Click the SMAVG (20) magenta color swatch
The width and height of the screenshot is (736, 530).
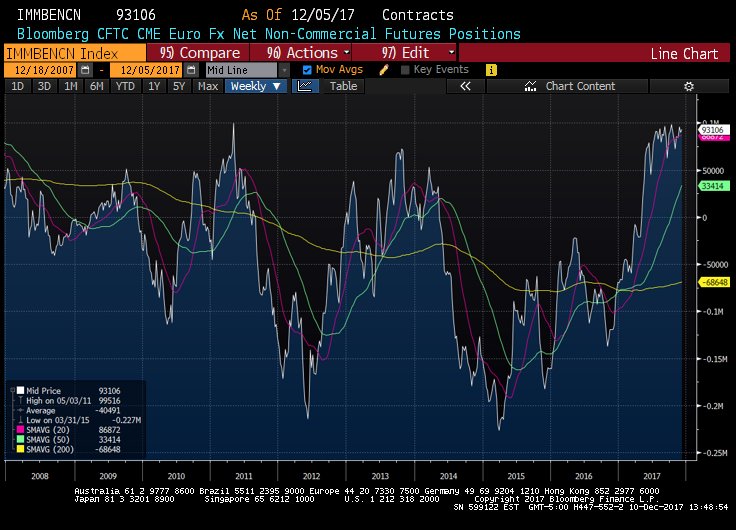(20, 430)
